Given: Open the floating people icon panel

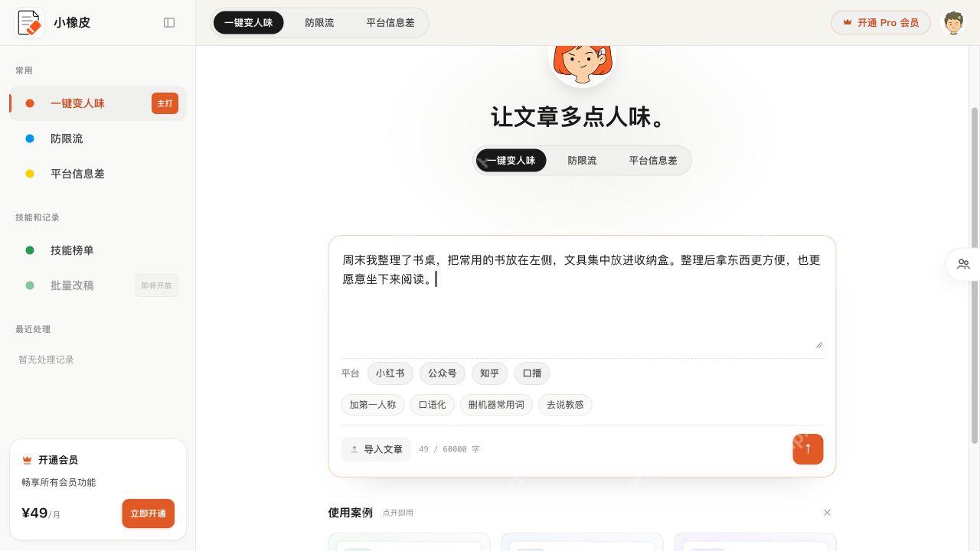Looking at the screenshot, I should (963, 264).
